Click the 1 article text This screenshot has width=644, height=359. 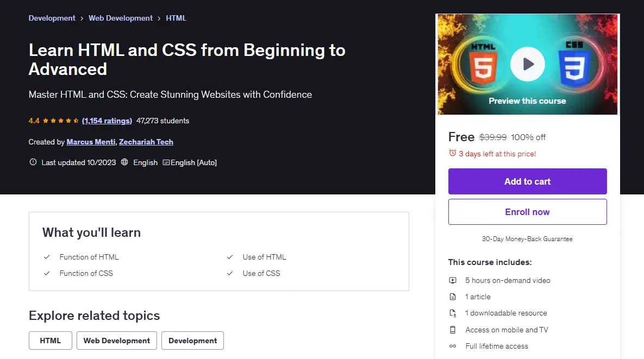click(478, 297)
